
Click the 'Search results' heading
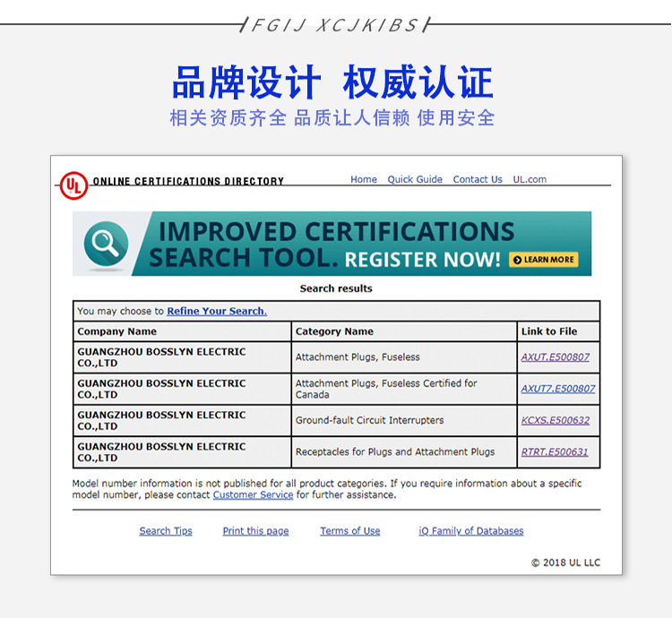(x=336, y=288)
